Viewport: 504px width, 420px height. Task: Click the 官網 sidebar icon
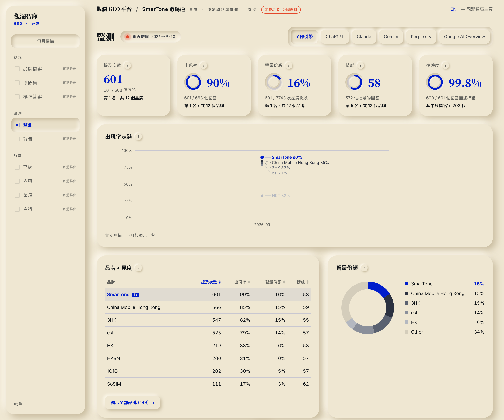pyautogui.click(x=17, y=167)
